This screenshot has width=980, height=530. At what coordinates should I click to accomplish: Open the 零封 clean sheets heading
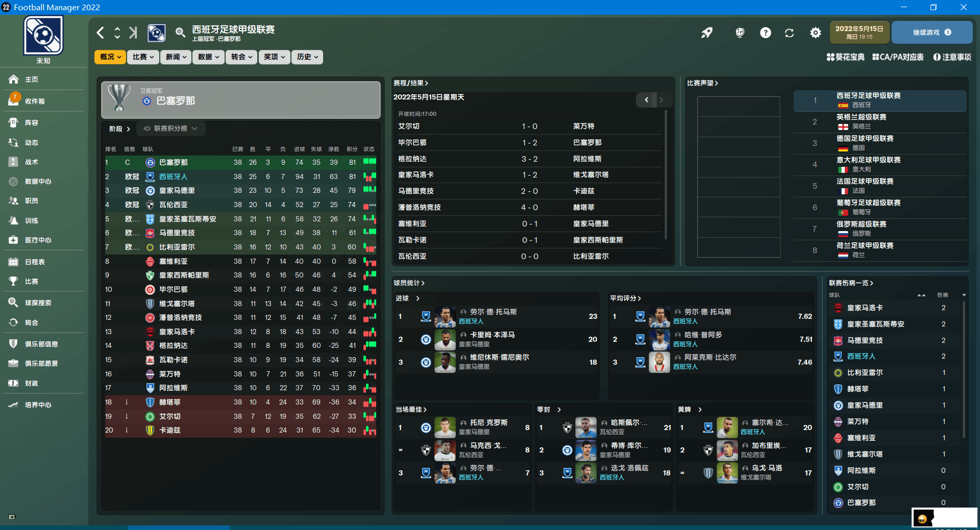549,410
